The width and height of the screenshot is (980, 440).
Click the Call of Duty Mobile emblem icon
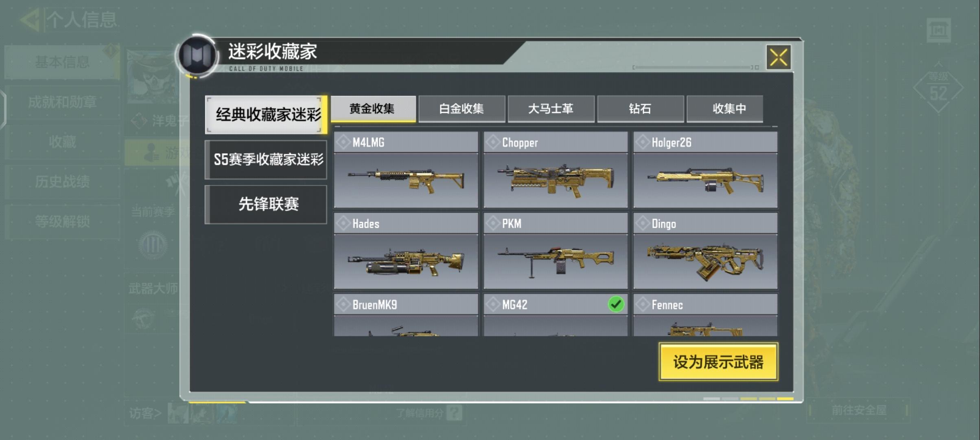(x=197, y=55)
